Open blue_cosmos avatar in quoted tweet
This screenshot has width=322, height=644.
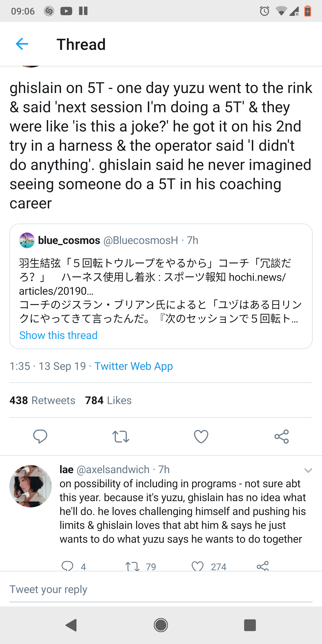coord(27,240)
